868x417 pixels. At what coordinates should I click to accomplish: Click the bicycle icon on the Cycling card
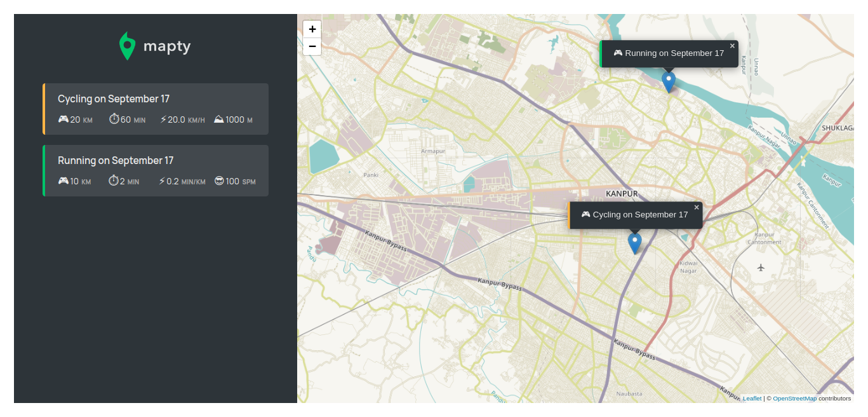[x=63, y=120]
